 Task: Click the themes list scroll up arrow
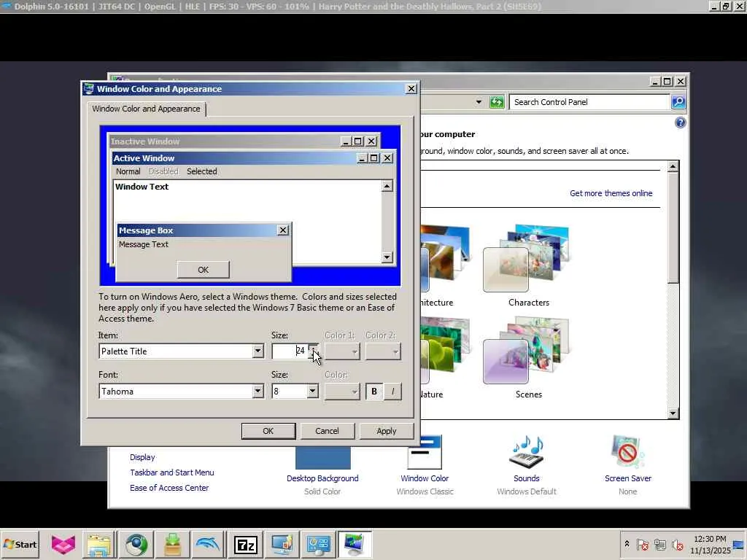(x=673, y=166)
